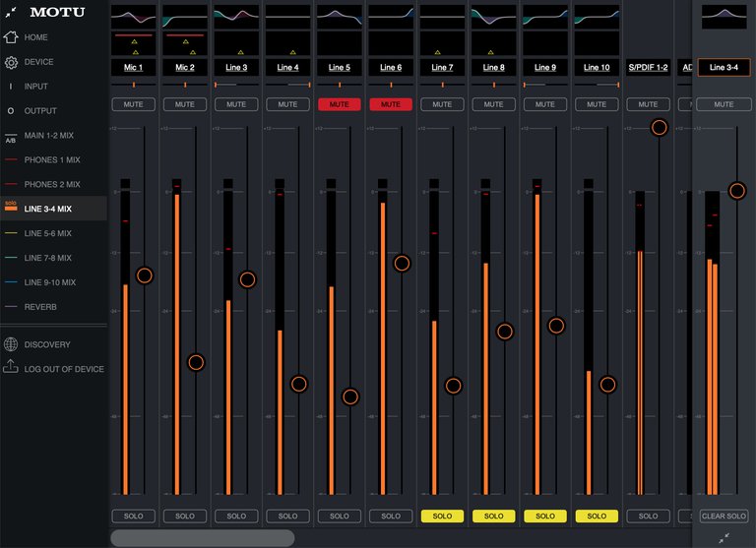Click the Main 1-2 Mix A/B icon
This screenshot has width=756, height=548.
11,136
